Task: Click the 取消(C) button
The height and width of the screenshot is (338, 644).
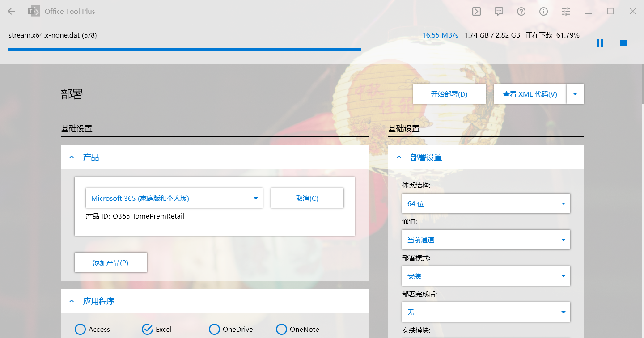Action: (x=307, y=198)
